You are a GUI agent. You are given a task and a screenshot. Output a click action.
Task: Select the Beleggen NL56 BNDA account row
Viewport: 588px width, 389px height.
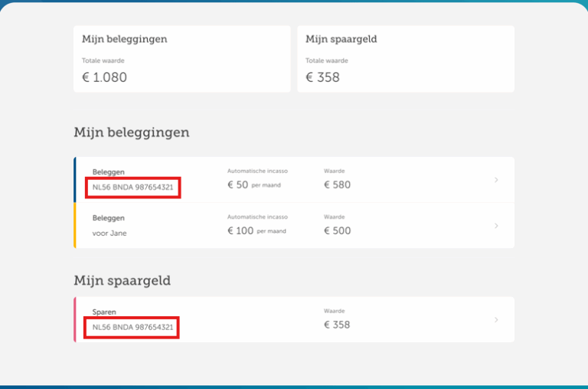294,180
